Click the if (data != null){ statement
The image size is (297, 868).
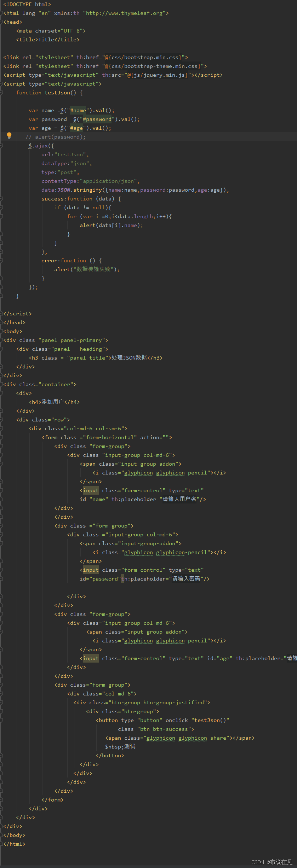click(x=83, y=208)
